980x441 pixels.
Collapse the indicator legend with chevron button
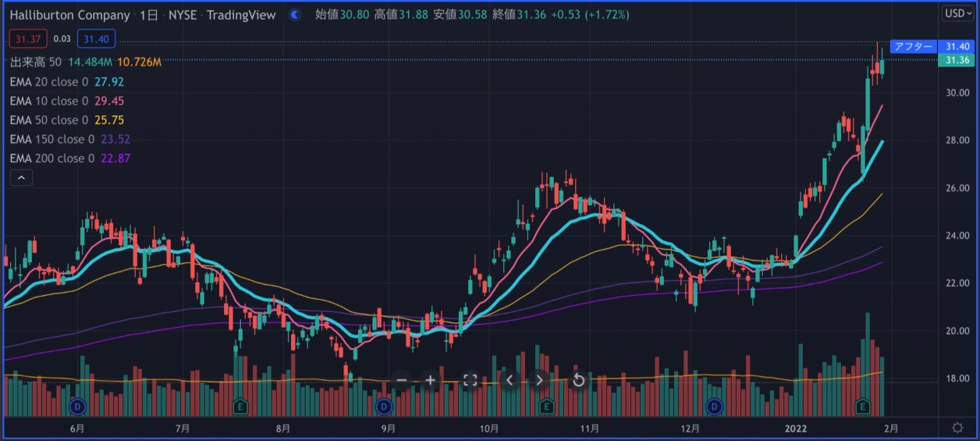pos(21,178)
